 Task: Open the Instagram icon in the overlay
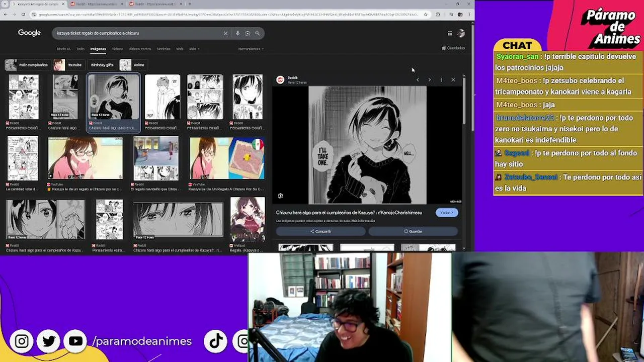(x=22, y=341)
